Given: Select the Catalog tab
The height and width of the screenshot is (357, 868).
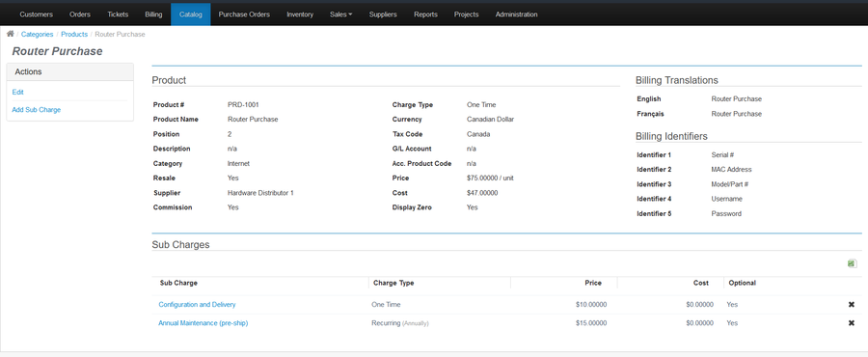Looking at the screenshot, I should (x=190, y=14).
